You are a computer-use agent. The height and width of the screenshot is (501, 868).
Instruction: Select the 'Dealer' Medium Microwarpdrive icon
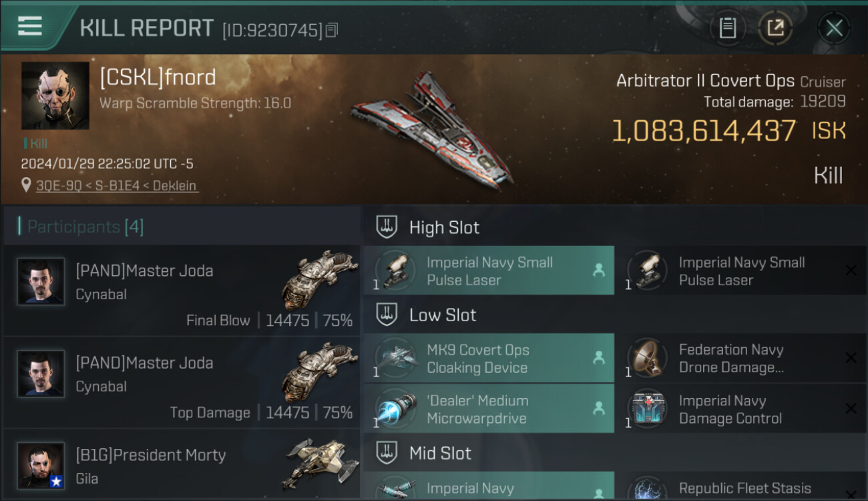pyautogui.click(x=397, y=409)
